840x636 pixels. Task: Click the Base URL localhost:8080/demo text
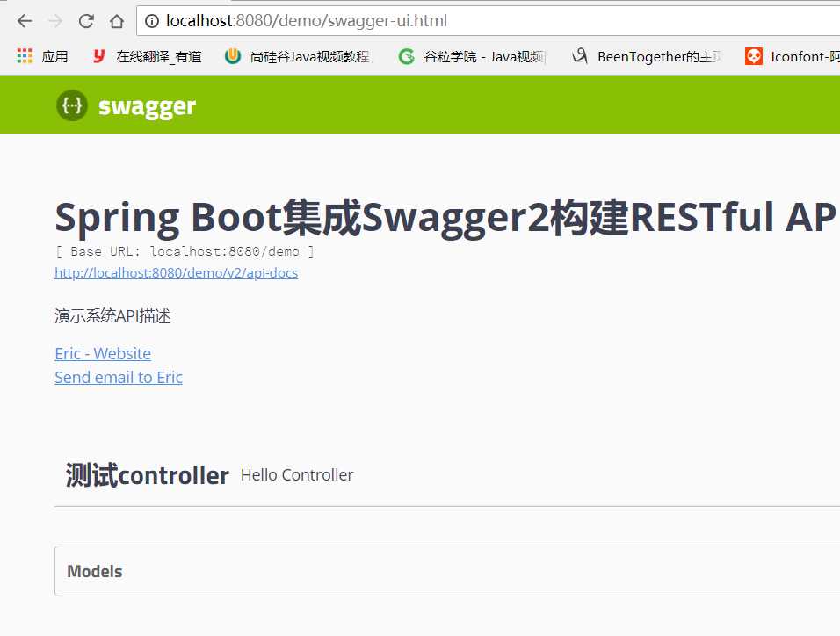[x=185, y=251]
